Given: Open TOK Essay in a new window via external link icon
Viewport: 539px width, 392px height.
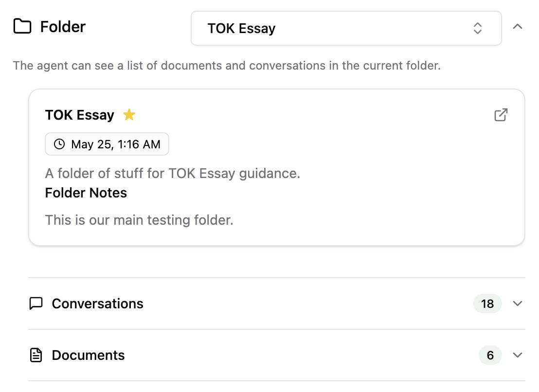Looking at the screenshot, I should tap(501, 115).
